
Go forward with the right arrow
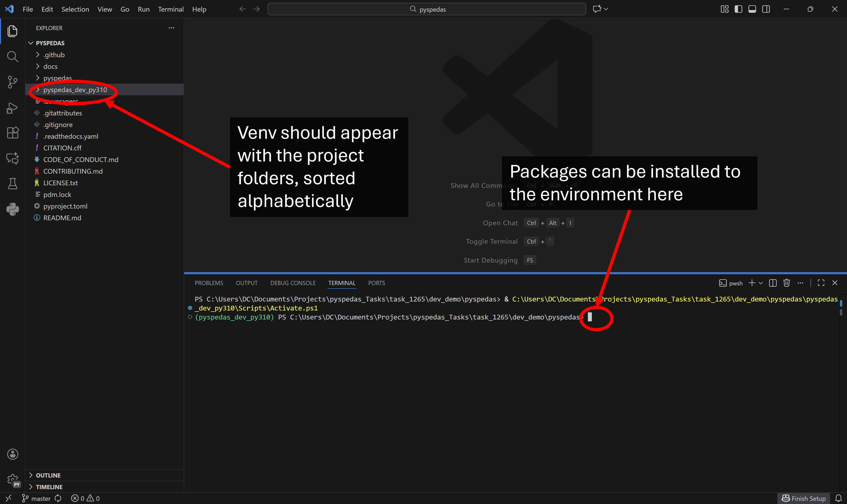[256, 9]
